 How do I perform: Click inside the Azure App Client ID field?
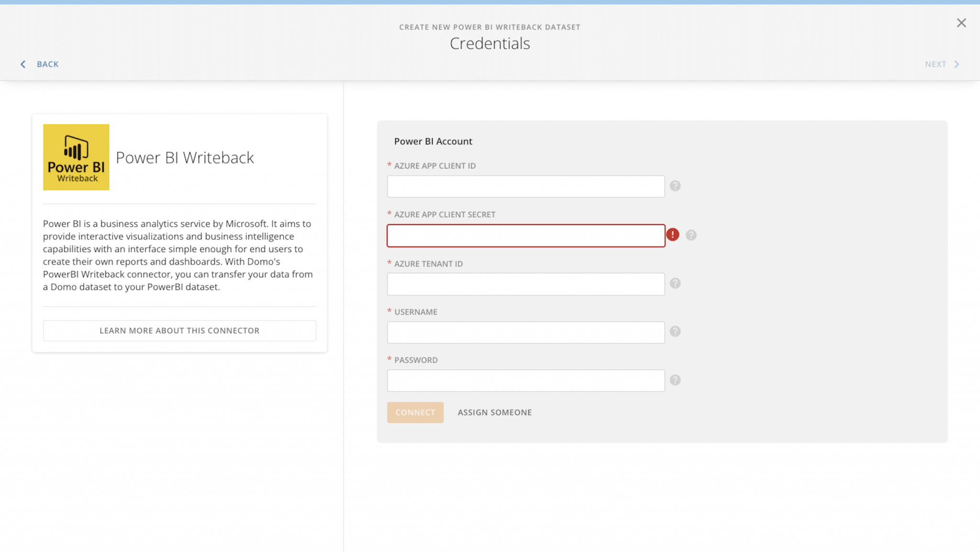pos(525,186)
